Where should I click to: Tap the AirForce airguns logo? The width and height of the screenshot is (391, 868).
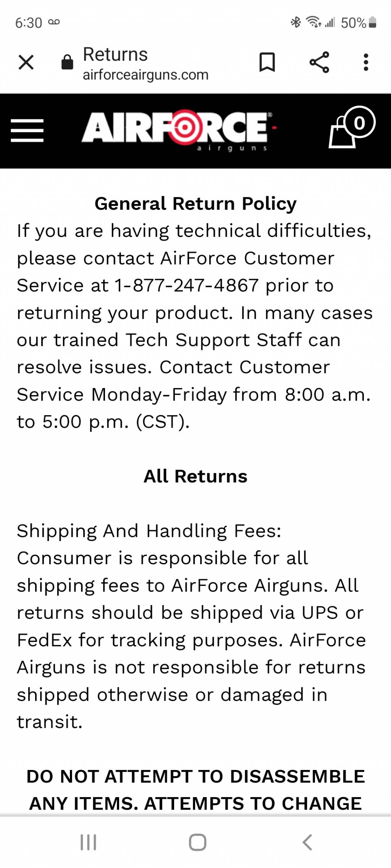(179, 130)
